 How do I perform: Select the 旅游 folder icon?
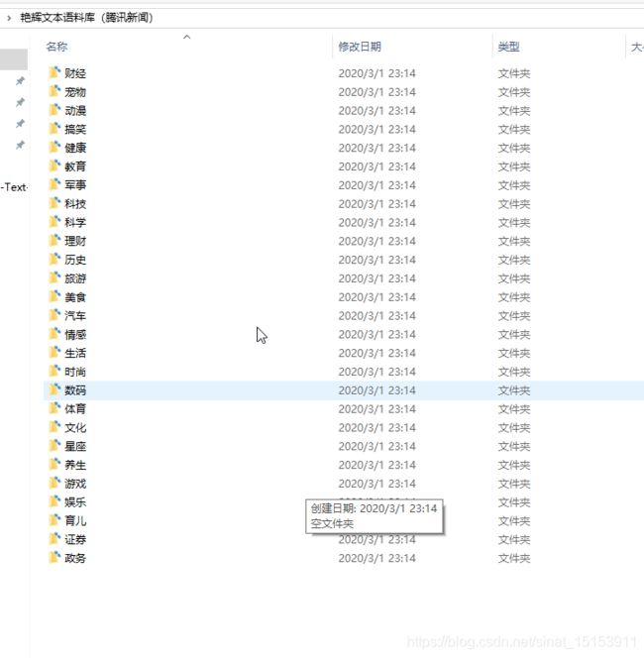(x=54, y=278)
